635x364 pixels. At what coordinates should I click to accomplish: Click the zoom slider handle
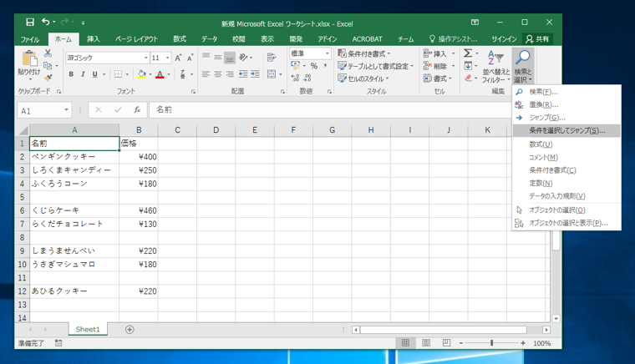(x=491, y=343)
